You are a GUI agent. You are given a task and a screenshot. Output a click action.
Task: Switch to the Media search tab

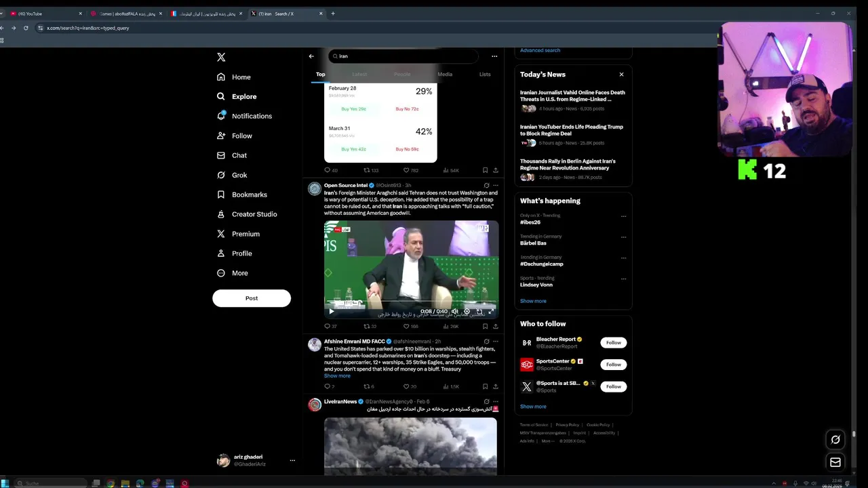click(445, 75)
